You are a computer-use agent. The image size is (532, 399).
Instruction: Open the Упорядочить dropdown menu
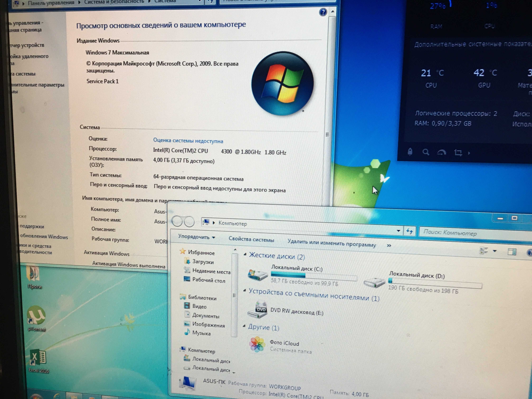click(x=196, y=237)
